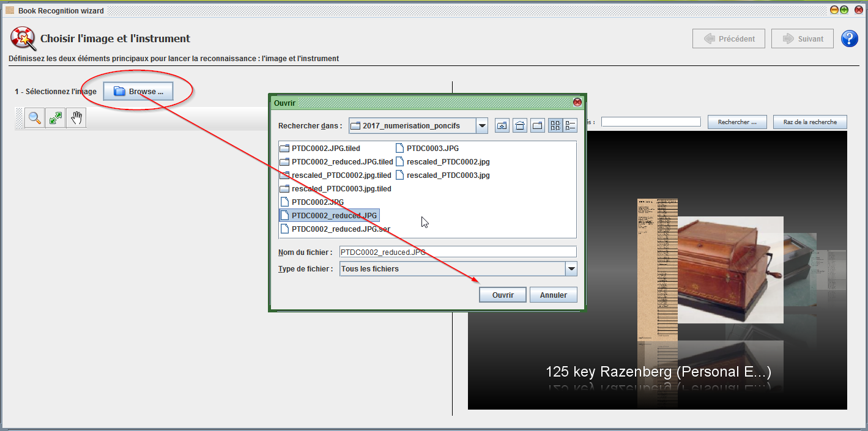The image size is (868, 431).
Task: Open help with the blue question mark icon
Action: tap(850, 39)
